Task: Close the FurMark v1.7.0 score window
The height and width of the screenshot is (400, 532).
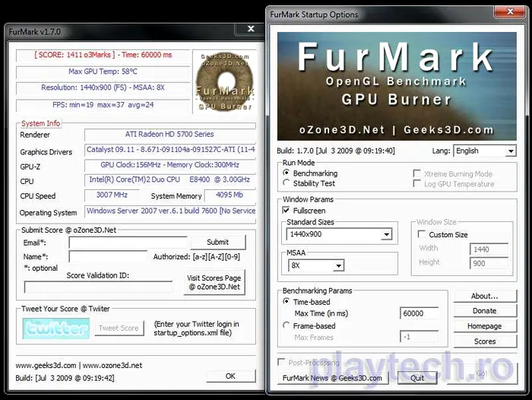Action: 251,29
